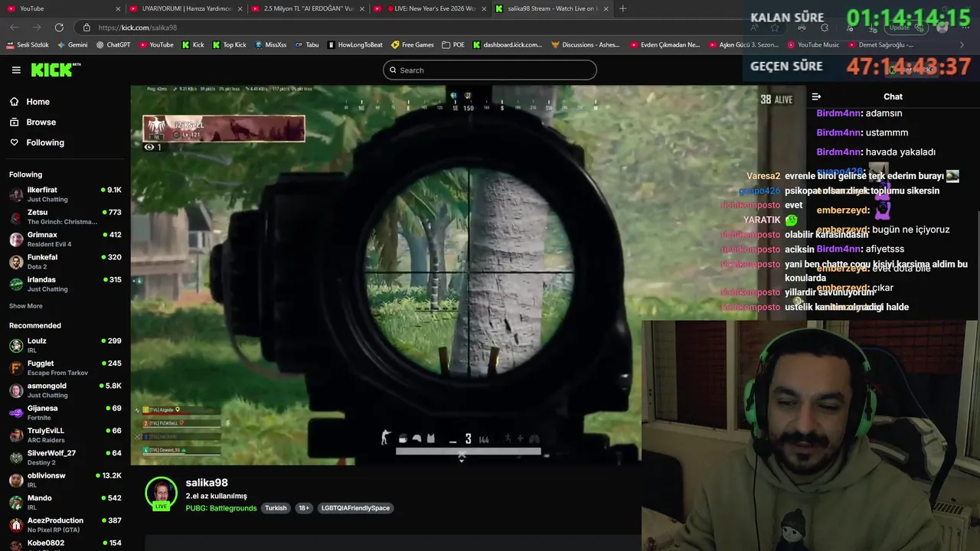Open a new browser tab
Image resolution: width=980 pixels, height=551 pixels.
(622, 8)
